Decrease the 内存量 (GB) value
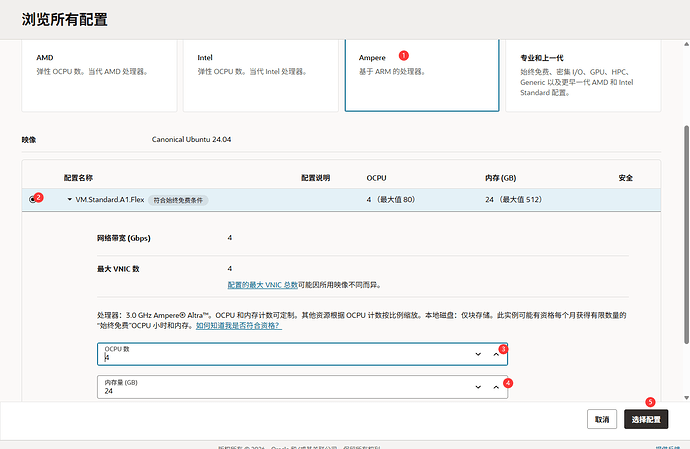The width and height of the screenshot is (690, 449). [x=478, y=387]
